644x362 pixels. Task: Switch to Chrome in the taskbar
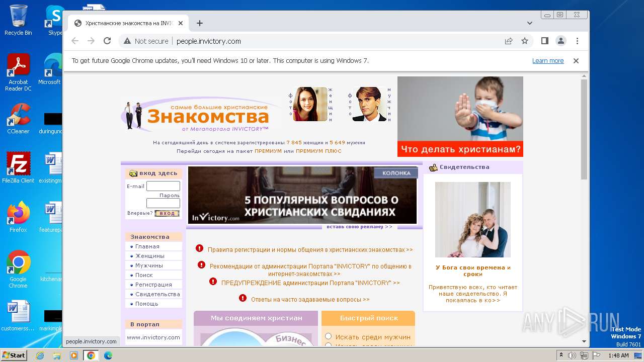click(91, 355)
